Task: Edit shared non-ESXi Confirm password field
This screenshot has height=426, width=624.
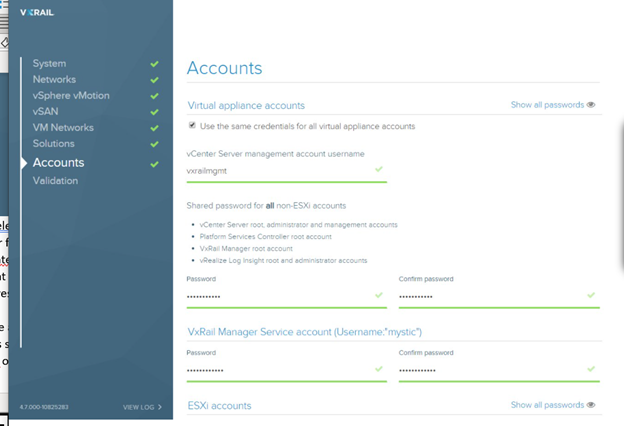Action: coord(499,297)
